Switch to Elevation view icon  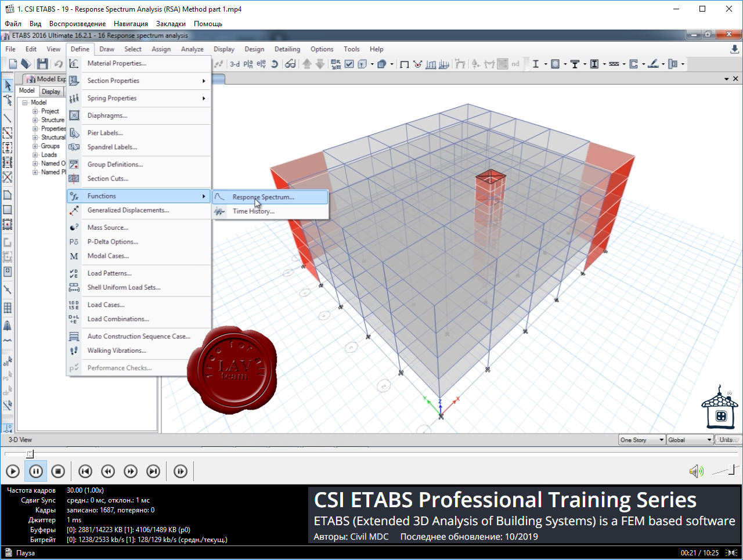(x=261, y=64)
